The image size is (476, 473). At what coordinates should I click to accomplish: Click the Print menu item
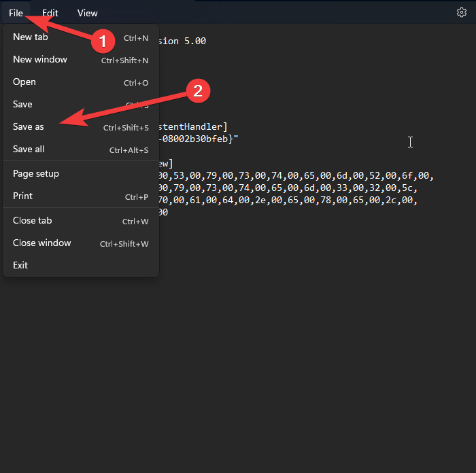click(22, 196)
